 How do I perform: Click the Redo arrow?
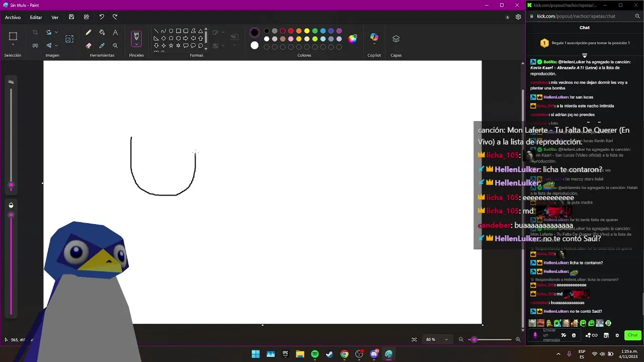pyautogui.click(x=115, y=17)
